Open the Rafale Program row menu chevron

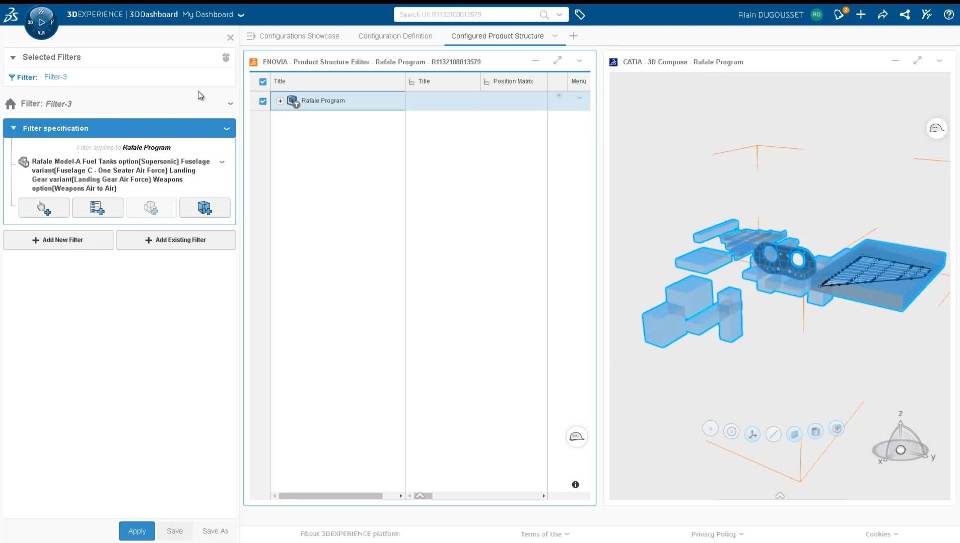coord(579,98)
